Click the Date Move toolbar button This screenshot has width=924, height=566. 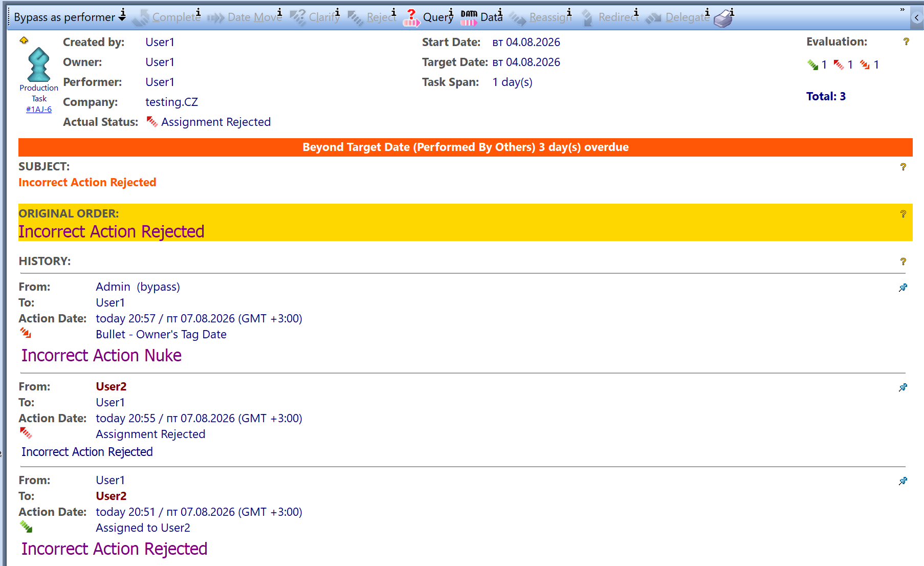coord(245,17)
